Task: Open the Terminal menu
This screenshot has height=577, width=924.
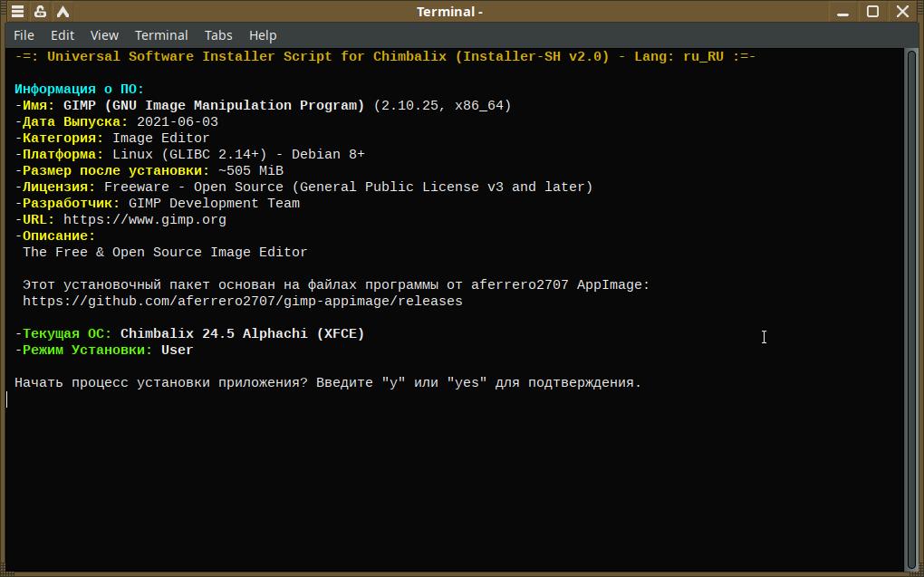Action: (161, 35)
